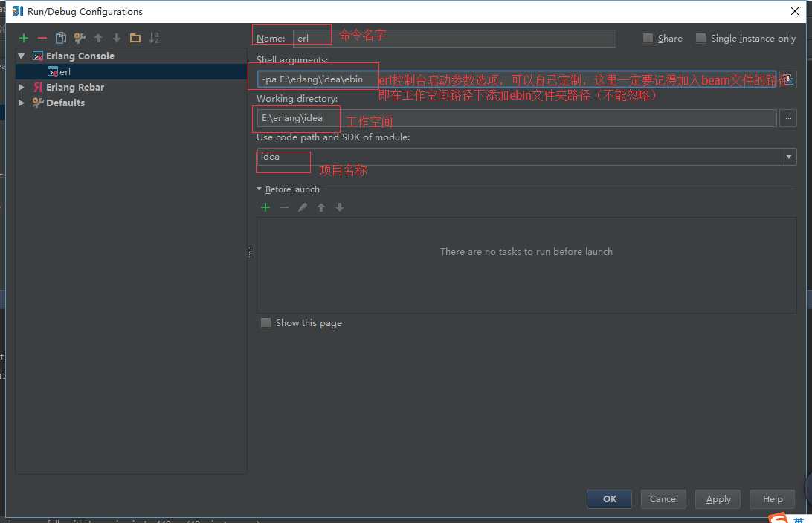The image size is (812, 523).
Task: Remove the selected configuration
Action: (x=42, y=38)
